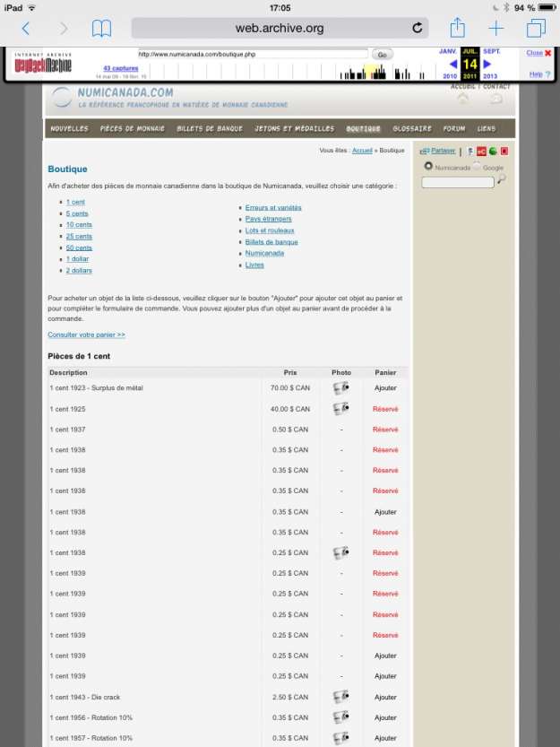Click Wayback Machine logo
The width and height of the screenshot is (560, 747).
[x=43, y=64]
